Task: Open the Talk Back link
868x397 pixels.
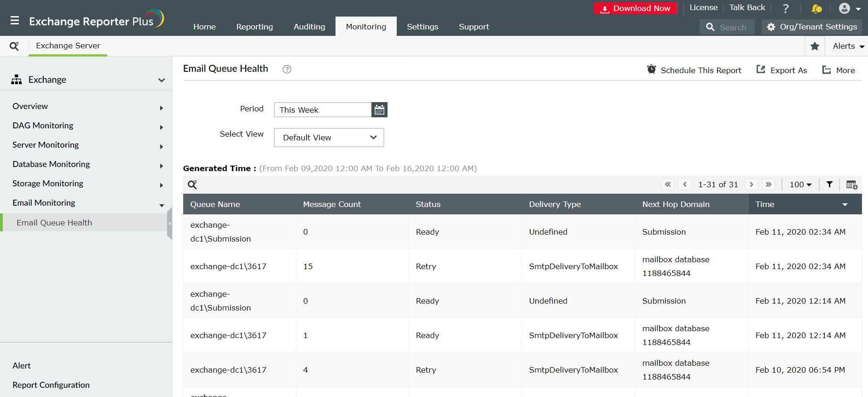Action: [747, 7]
